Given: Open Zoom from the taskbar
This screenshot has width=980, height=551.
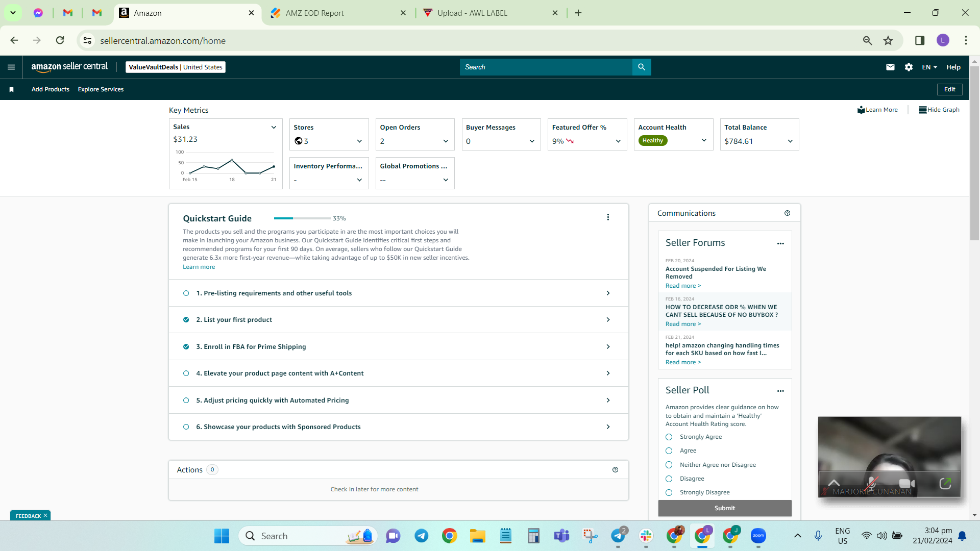Looking at the screenshot, I should coord(758,536).
